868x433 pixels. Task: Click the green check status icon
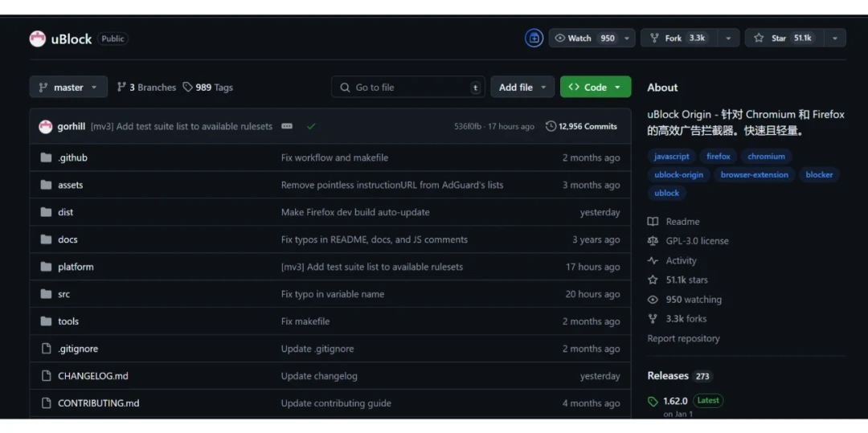(x=312, y=127)
